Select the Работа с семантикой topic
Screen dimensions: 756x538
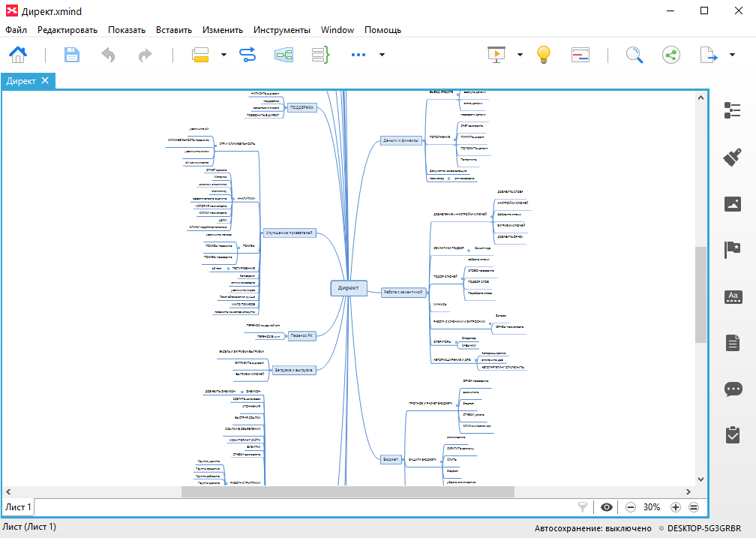(403, 292)
